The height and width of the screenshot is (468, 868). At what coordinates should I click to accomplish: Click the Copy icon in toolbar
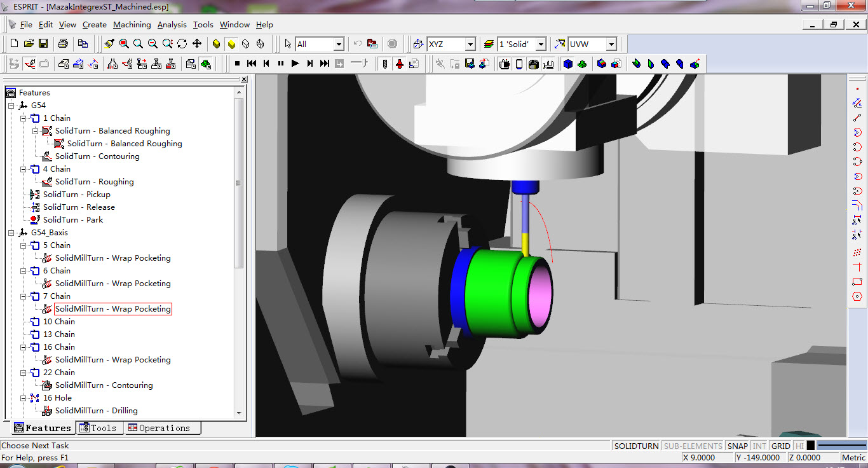click(83, 44)
